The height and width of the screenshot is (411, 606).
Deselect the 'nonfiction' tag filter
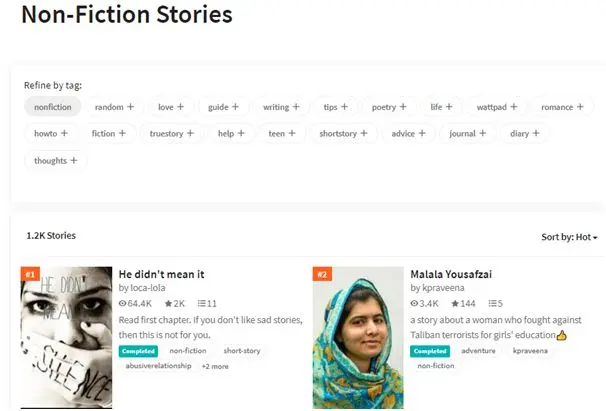coord(52,107)
